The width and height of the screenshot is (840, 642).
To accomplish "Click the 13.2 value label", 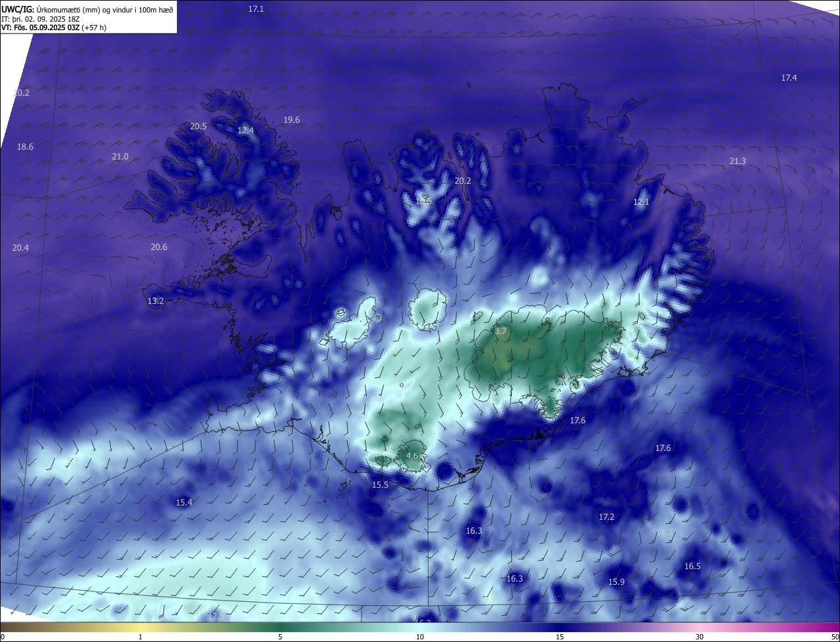I will 156,301.
